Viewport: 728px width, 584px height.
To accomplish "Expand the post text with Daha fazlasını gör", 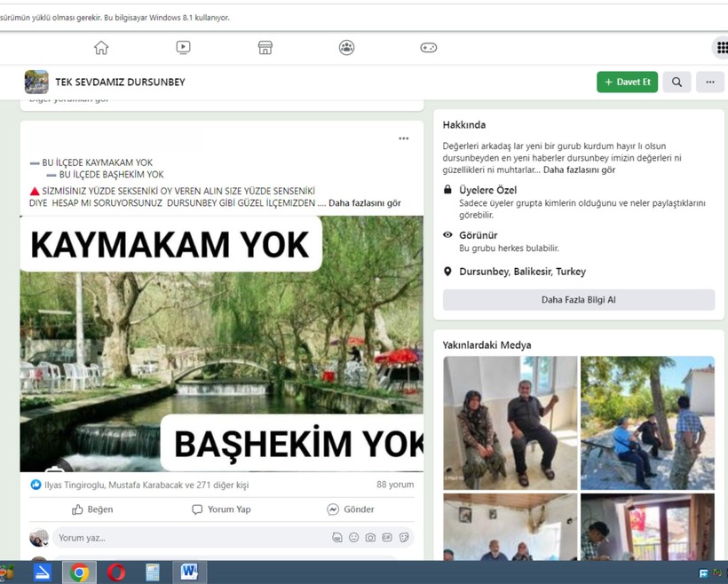I will tap(365, 203).
